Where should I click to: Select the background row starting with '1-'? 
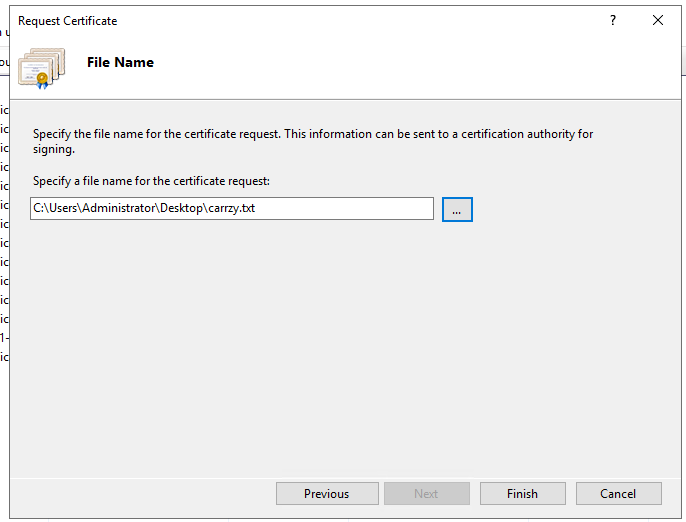(4, 337)
